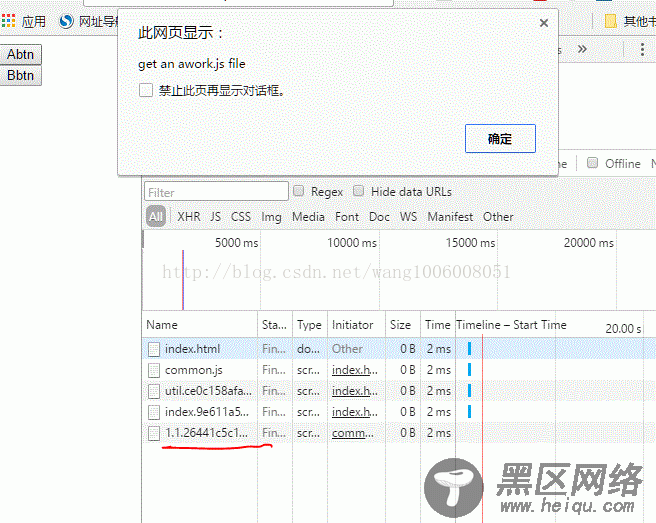This screenshot has width=656, height=523.
Task: Click the file icon beside 1.1.26441c5c1...
Action: point(154,433)
